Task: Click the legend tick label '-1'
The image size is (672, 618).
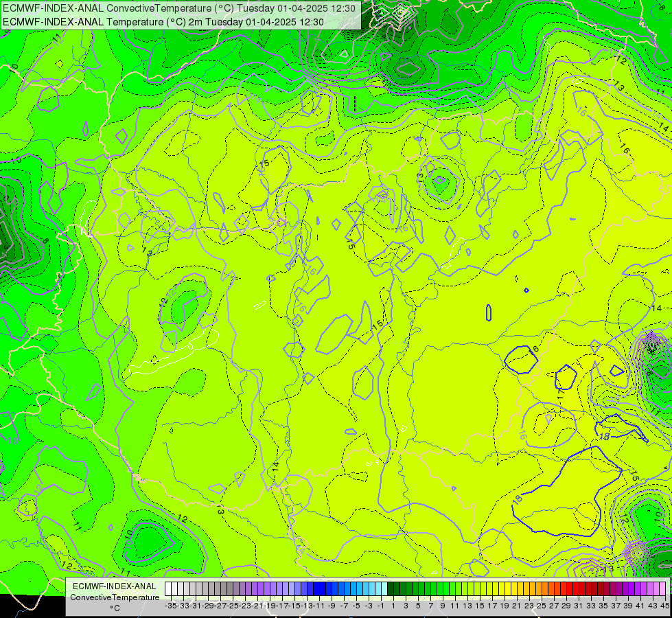Action: 380,606
